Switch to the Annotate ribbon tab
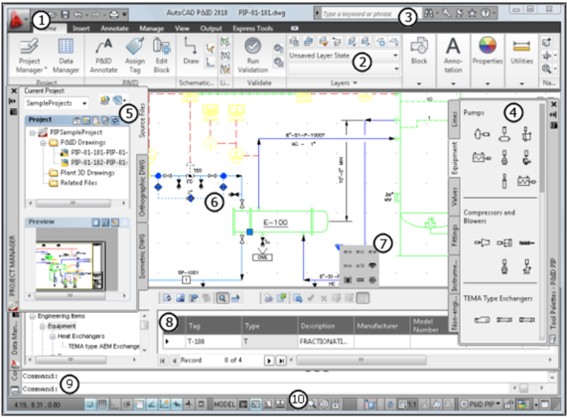 (x=114, y=28)
